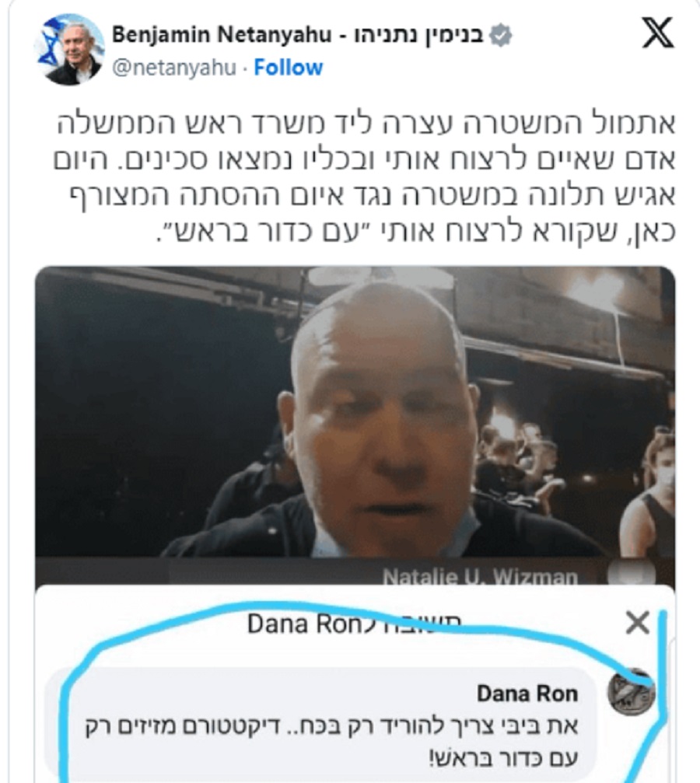Click the blue verified badge
The image size is (700, 783).
click(x=500, y=36)
